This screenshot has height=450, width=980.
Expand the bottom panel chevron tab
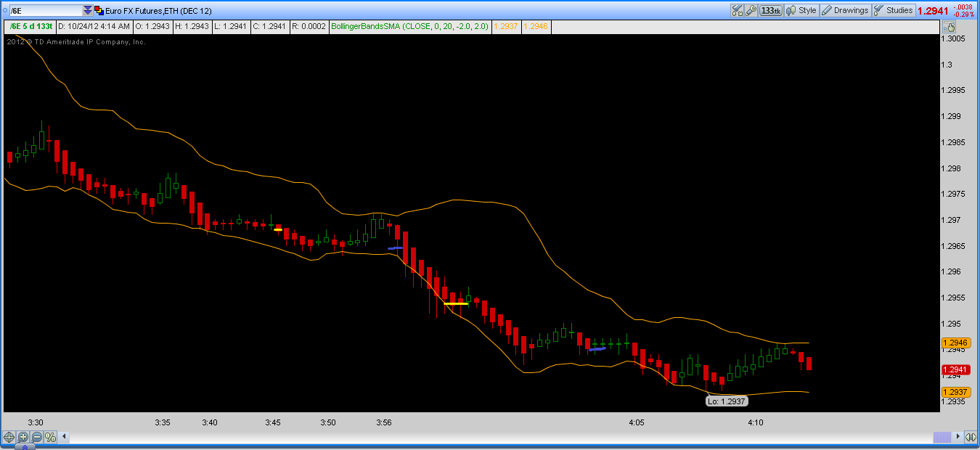click(x=24, y=447)
